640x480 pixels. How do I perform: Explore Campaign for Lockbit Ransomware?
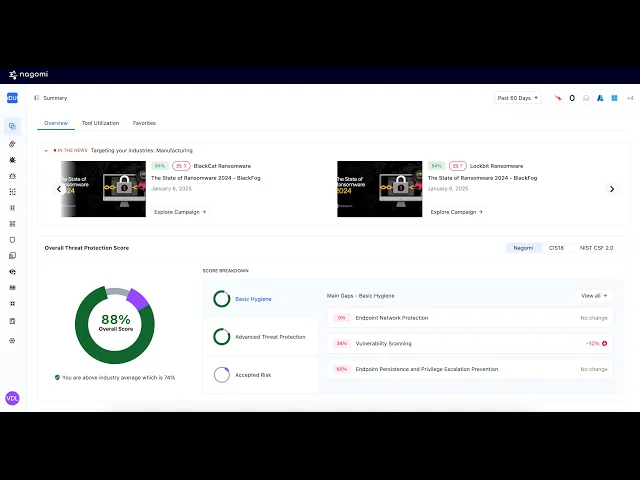coord(457,212)
